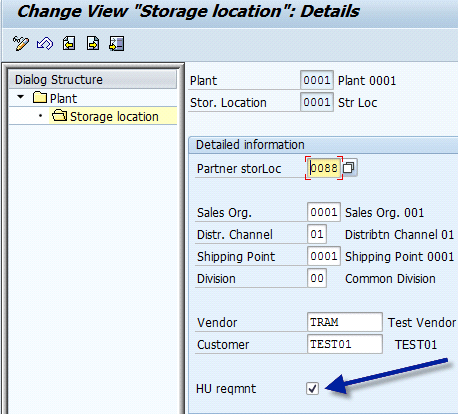Click the Plant folder icon in tree

pyautogui.click(x=40, y=98)
